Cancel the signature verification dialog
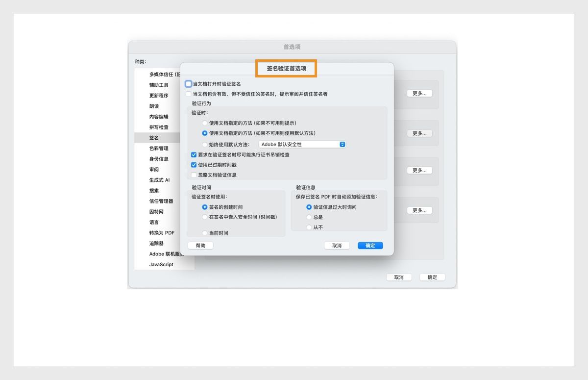 click(x=337, y=245)
